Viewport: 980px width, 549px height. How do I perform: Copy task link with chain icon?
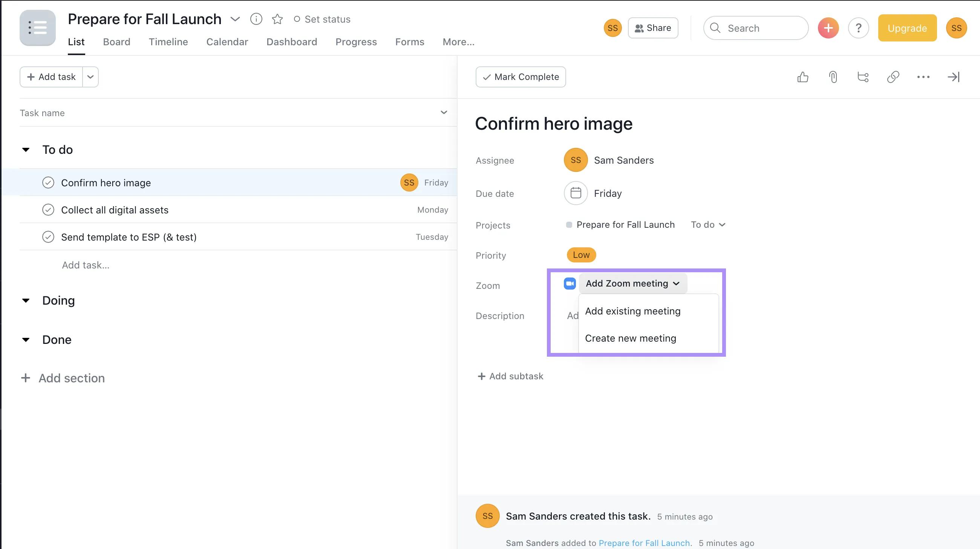point(893,77)
